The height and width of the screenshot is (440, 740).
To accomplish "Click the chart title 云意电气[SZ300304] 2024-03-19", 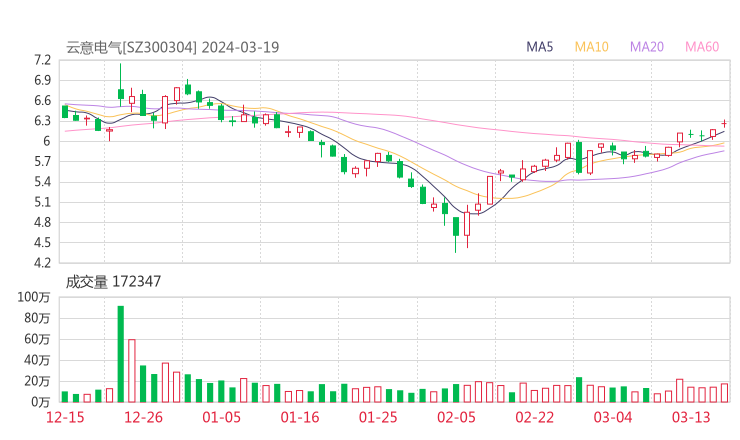I will 172,47.
